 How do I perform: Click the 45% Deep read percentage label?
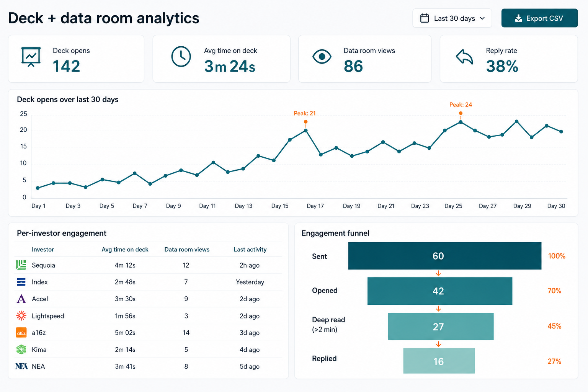point(554,326)
